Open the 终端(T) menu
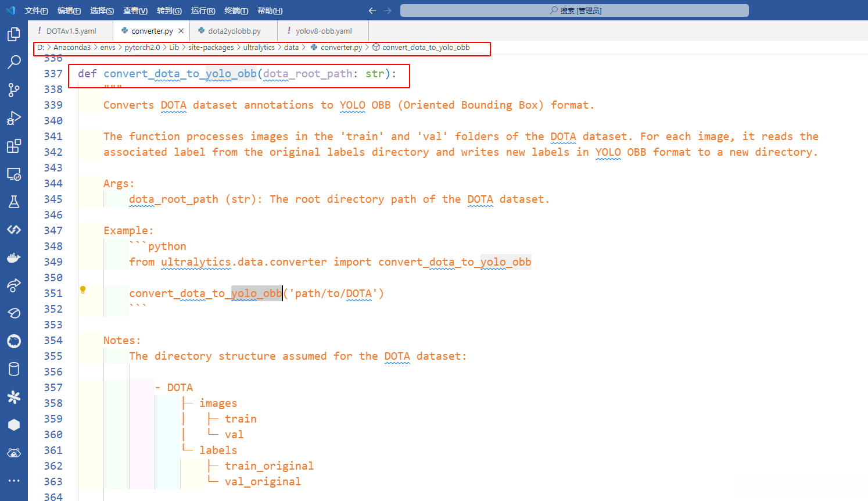This screenshot has height=501, width=868. pos(236,10)
